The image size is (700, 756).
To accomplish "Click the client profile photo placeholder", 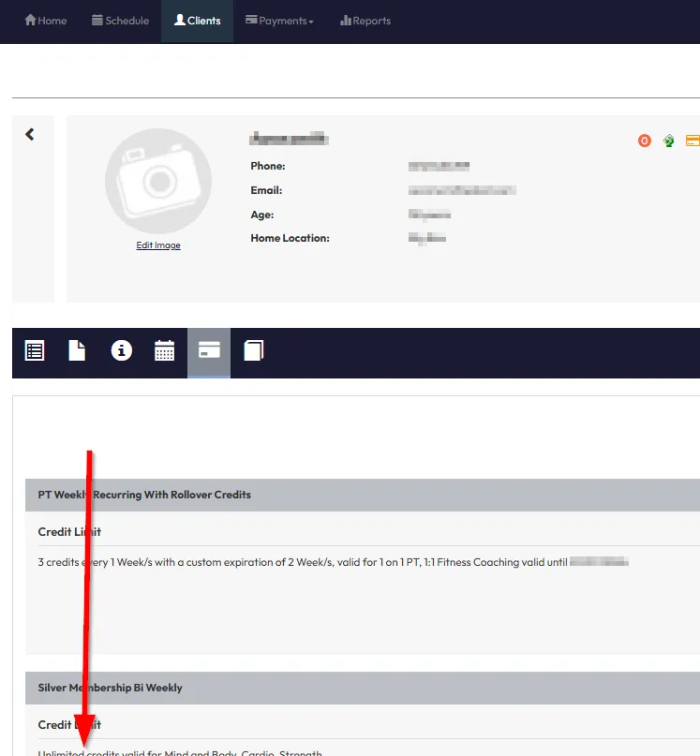I will 158,181.
